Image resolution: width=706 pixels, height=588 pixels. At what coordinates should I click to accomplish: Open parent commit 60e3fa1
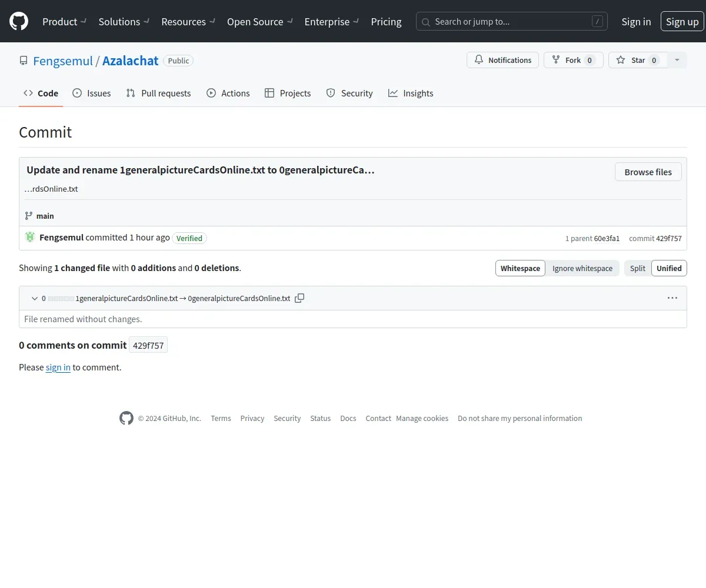tap(607, 238)
